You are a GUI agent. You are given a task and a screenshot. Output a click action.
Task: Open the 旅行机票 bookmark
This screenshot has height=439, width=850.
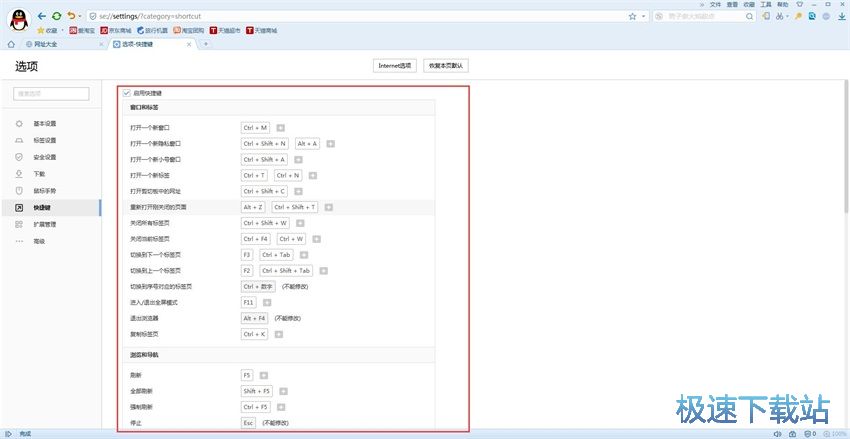152,31
